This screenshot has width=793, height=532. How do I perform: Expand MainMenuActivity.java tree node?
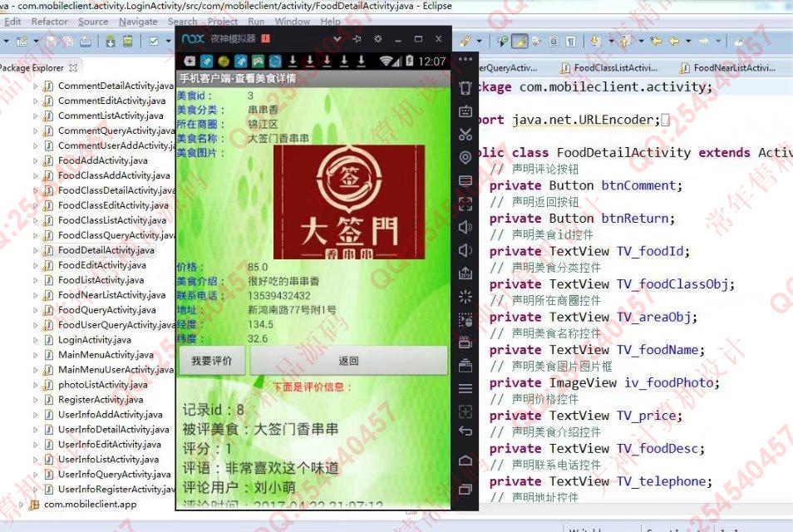click(36, 355)
